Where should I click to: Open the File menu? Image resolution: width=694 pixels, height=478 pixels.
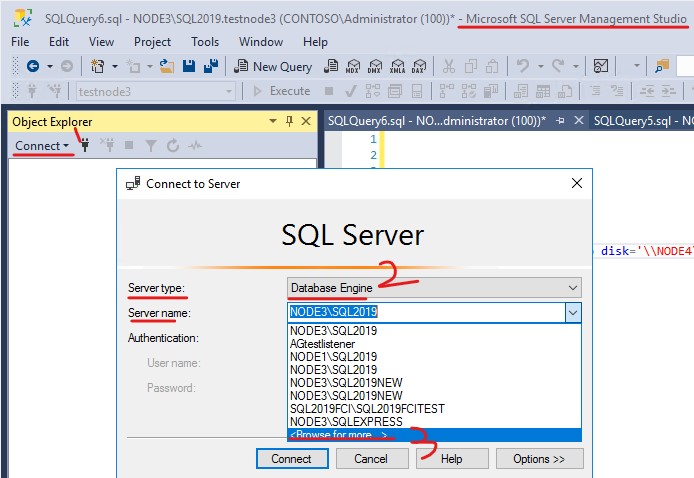click(x=20, y=42)
